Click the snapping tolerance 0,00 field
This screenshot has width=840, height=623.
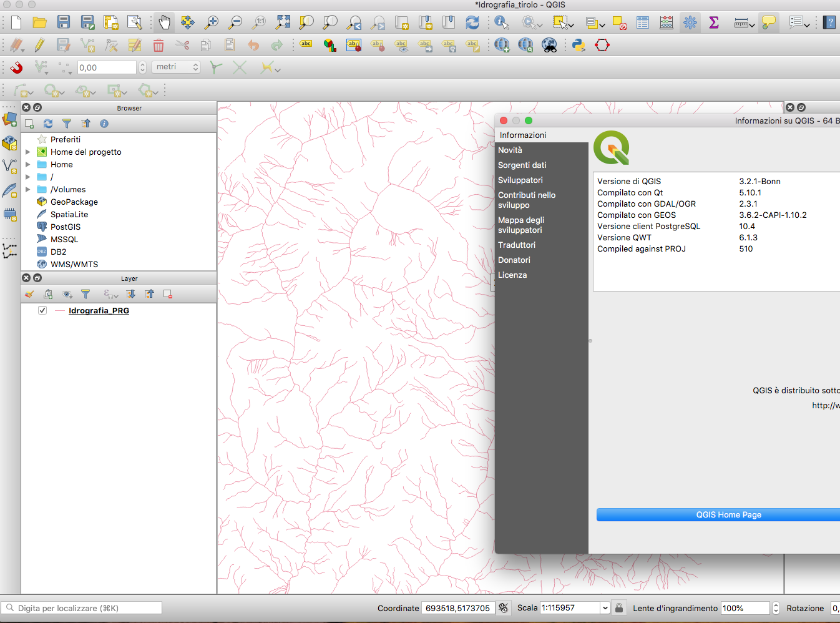tap(107, 67)
